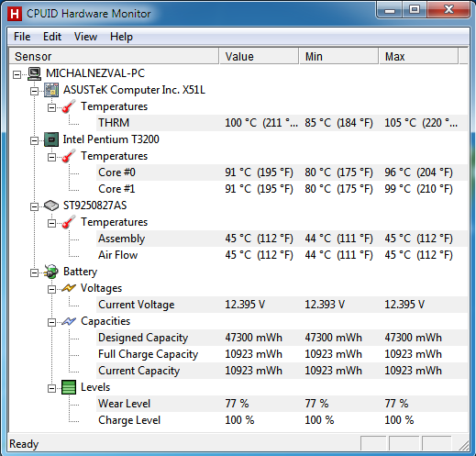Minimize the Hardware Monitor window
The image size is (476, 456).
coord(390,10)
